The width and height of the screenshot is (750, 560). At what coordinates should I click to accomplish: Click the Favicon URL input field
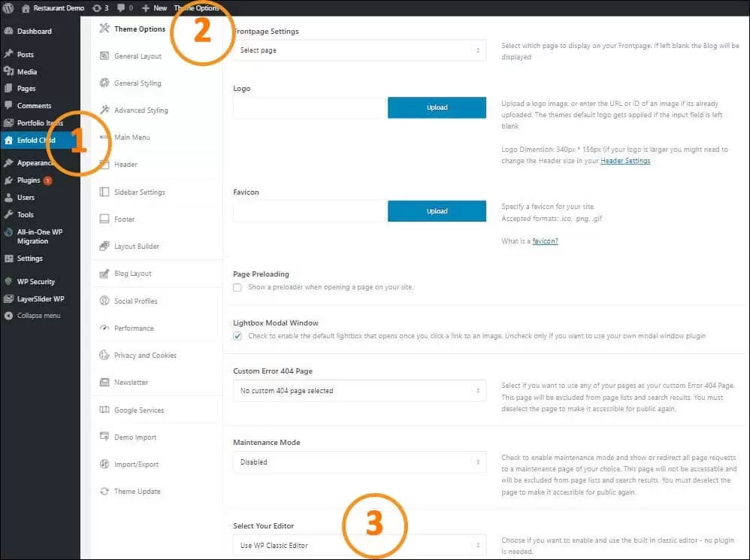[309, 211]
